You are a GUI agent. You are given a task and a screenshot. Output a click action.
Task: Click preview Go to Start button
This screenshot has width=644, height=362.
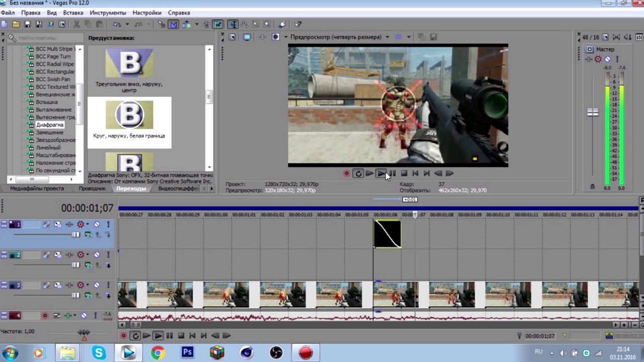click(x=416, y=173)
